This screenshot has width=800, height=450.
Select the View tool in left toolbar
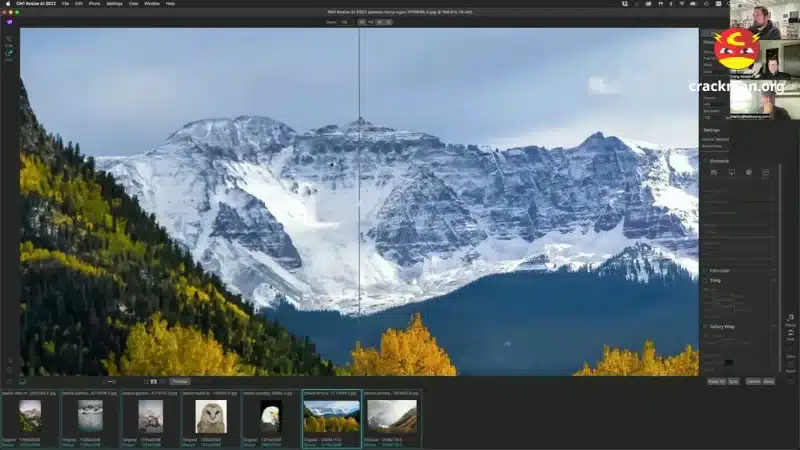coord(9,55)
